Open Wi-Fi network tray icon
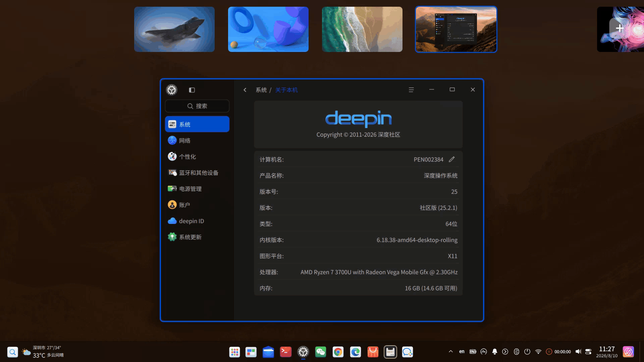 [x=538, y=352]
